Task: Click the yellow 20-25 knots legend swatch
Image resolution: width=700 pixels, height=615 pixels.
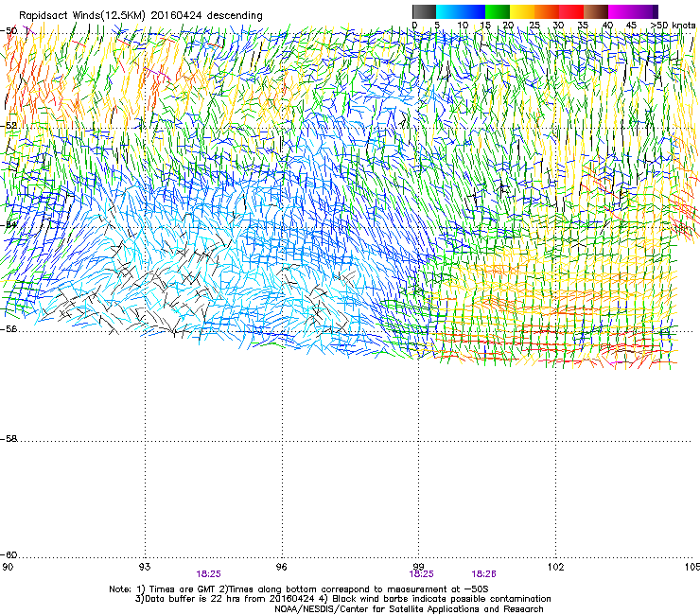Action: [x=522, y=11]
